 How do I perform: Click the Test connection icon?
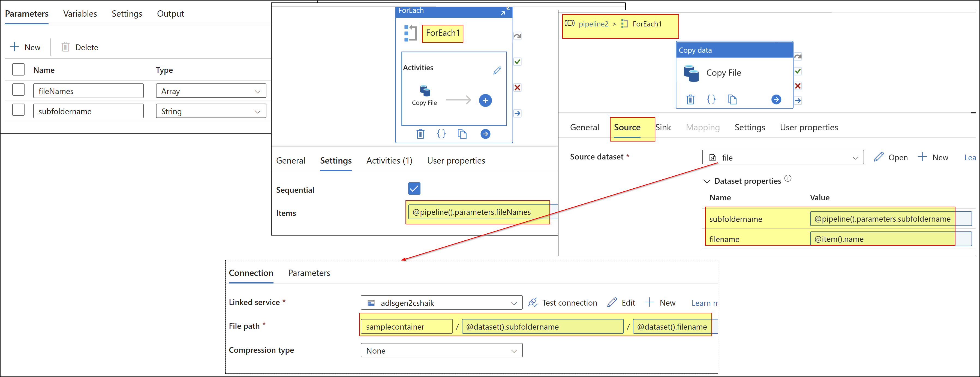pyautogui.click(x=533, y=303)
